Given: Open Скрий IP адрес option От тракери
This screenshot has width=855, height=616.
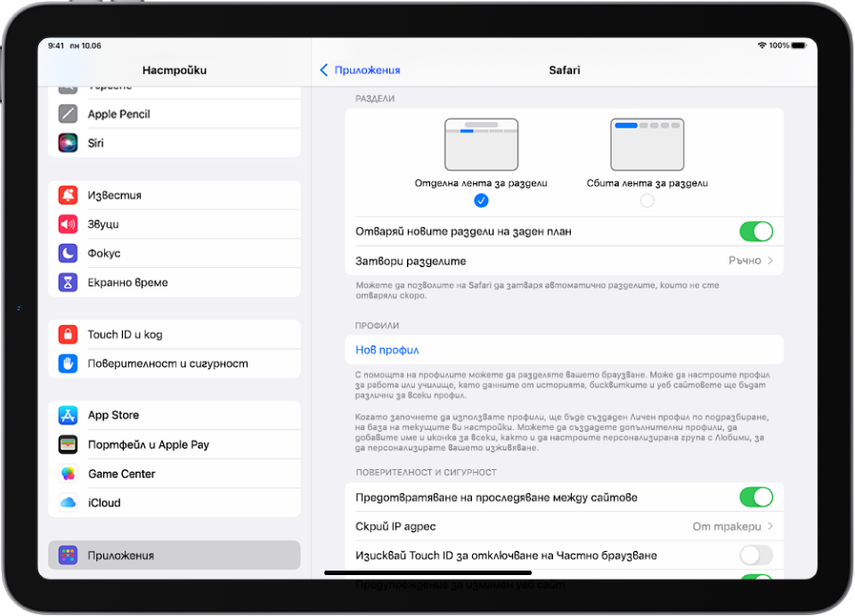Looking at the screenshot, I should (x=565, y=526).
